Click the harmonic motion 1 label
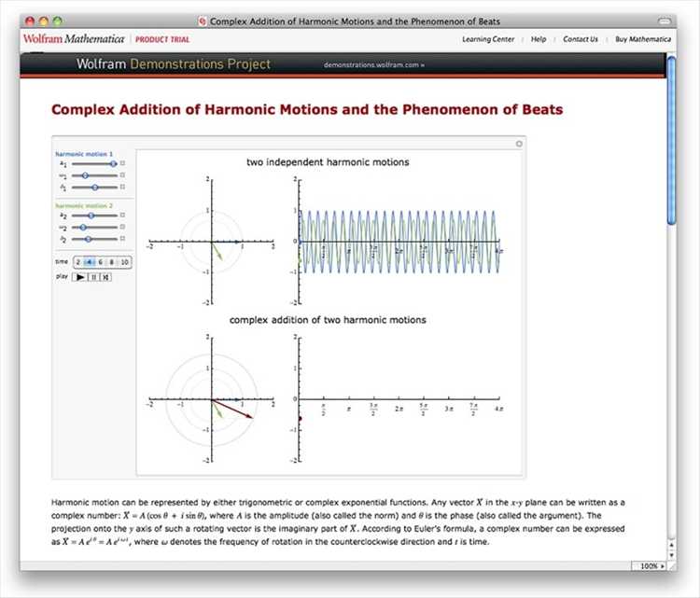 pos(84,154)
